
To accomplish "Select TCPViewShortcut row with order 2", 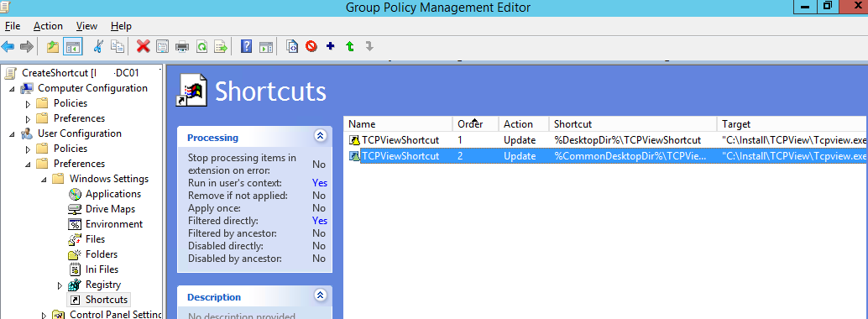I will (605, 156).
